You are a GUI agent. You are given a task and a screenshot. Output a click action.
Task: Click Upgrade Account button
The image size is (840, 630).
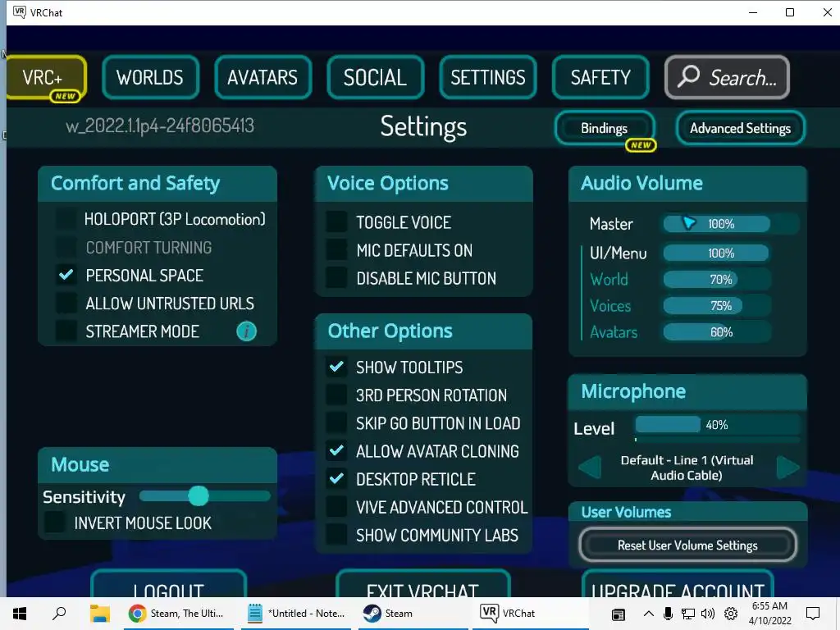pos(678,585)
